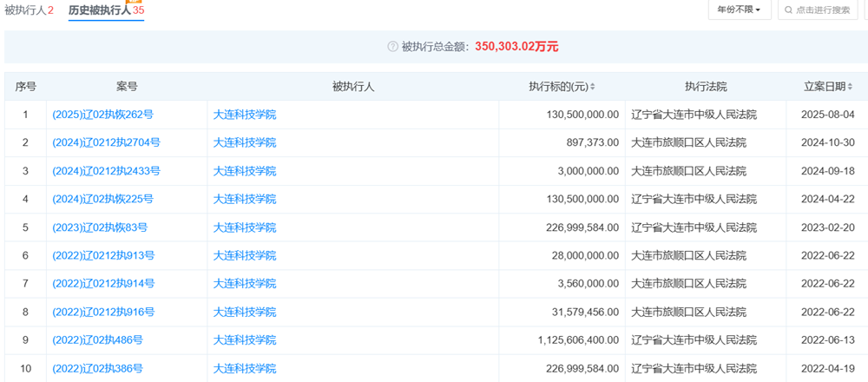
Task: Click filing date 2024-10-30
Action: pyautogui.click(x=828, y=143)
